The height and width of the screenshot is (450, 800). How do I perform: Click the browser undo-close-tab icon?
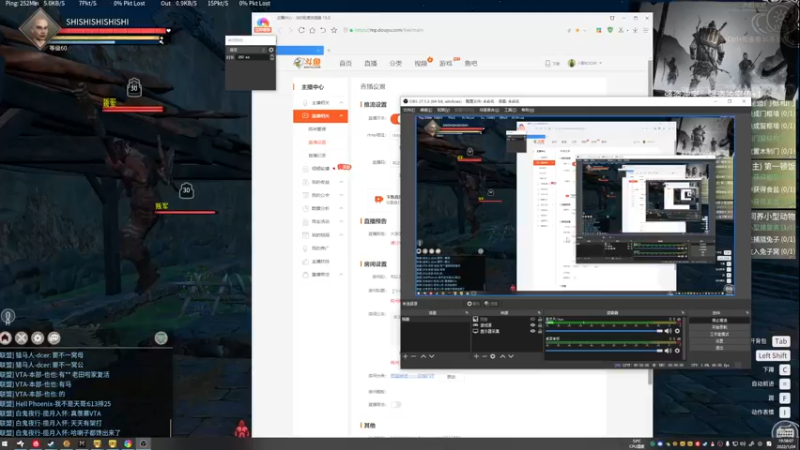323,30
